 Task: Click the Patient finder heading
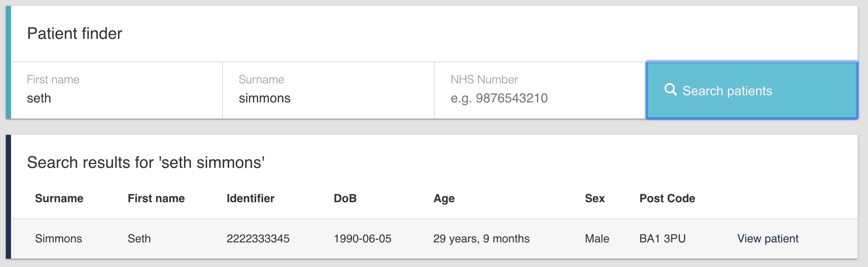(x=74, y=34)
